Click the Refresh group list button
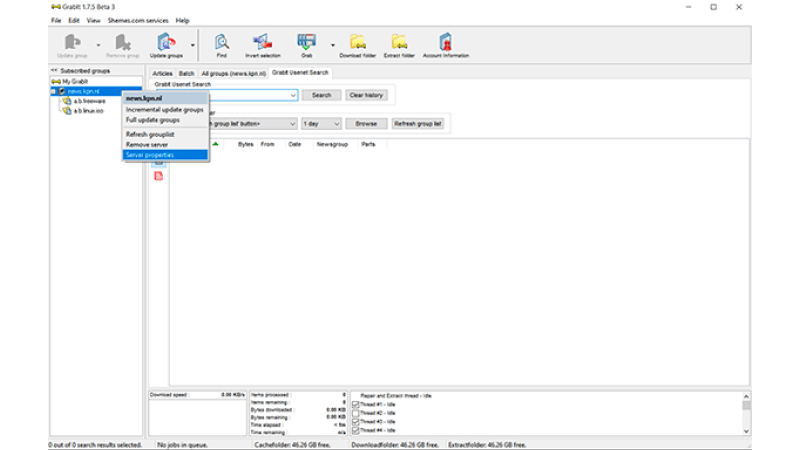The width and height of the screenshot is (800, 450). [x=417, y=124]
